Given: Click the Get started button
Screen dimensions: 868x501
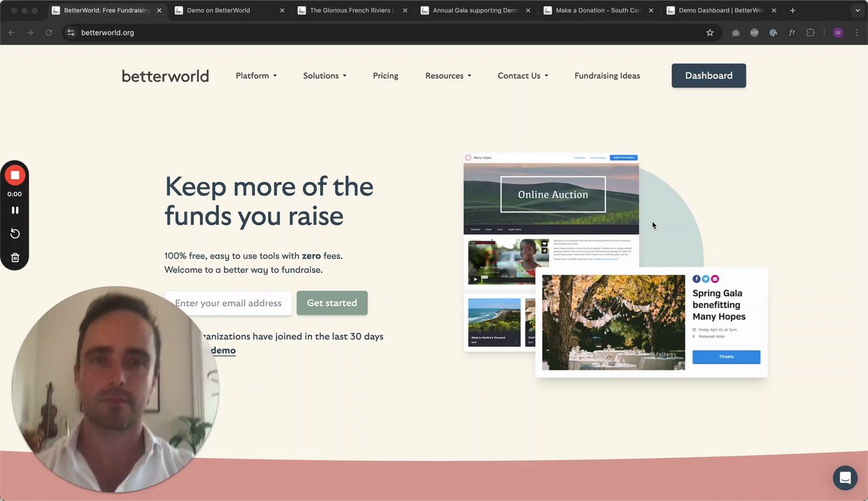Looking at the screenshot, I should pyautogui.click(x=332, y=303).
